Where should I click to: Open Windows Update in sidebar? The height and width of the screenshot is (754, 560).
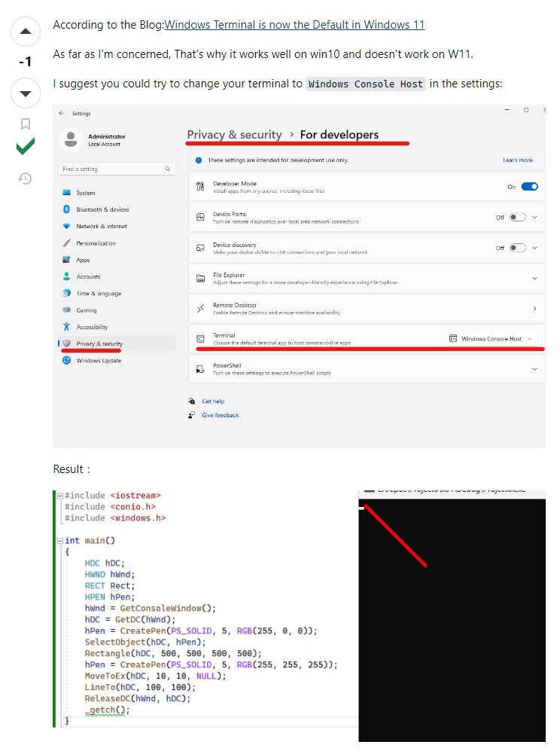(x=99, y=361)
